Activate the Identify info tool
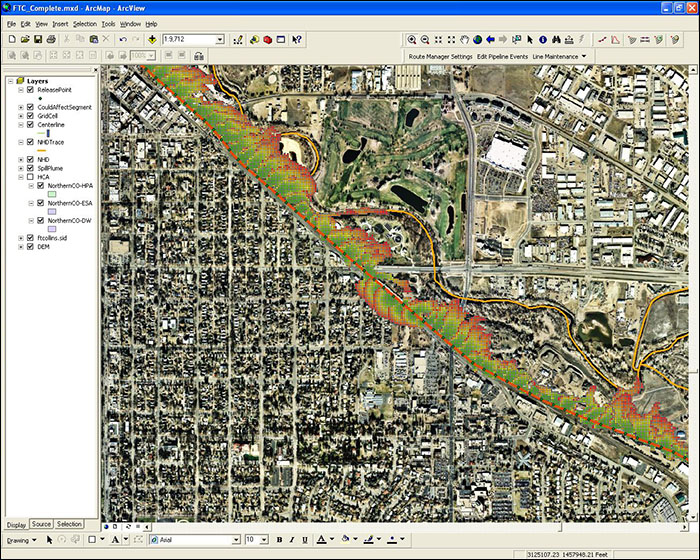700x560 pixels. (x=543, y=40)
